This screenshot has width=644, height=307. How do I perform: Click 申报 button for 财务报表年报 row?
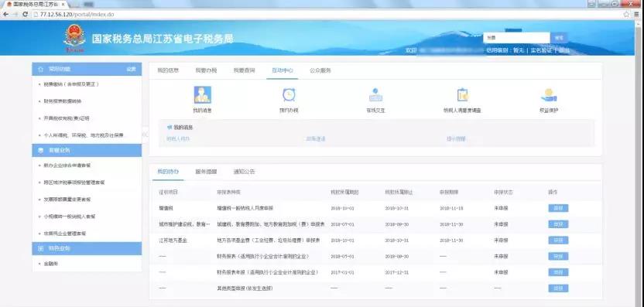tap(558, 272)
